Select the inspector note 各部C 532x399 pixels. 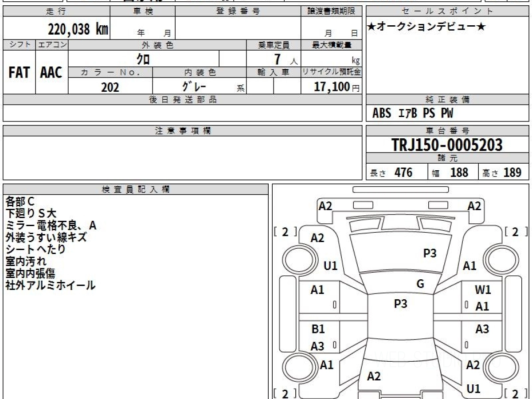tap(20, 202)
